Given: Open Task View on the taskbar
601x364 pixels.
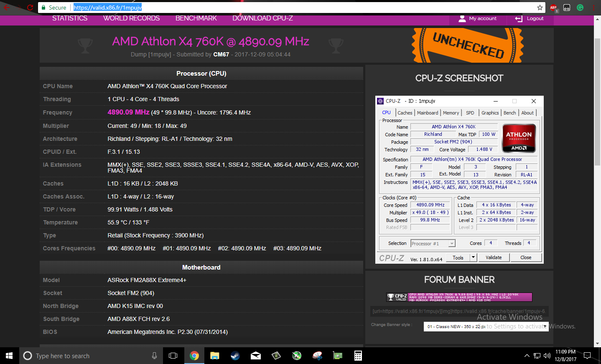Looking at the screenshot, I should [x=173, y=356].
